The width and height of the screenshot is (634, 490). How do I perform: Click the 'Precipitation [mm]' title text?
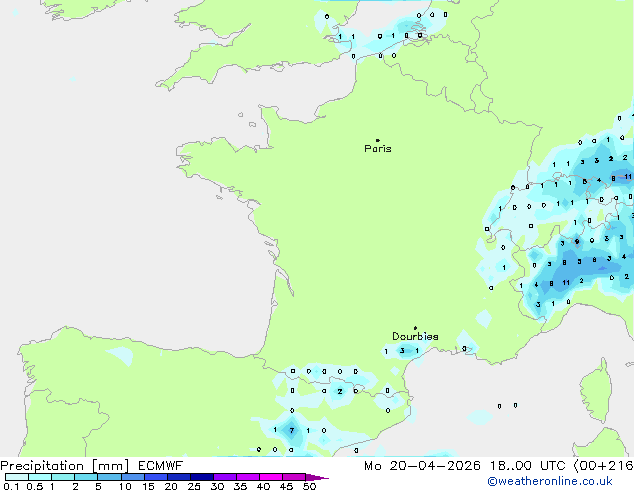65,466
